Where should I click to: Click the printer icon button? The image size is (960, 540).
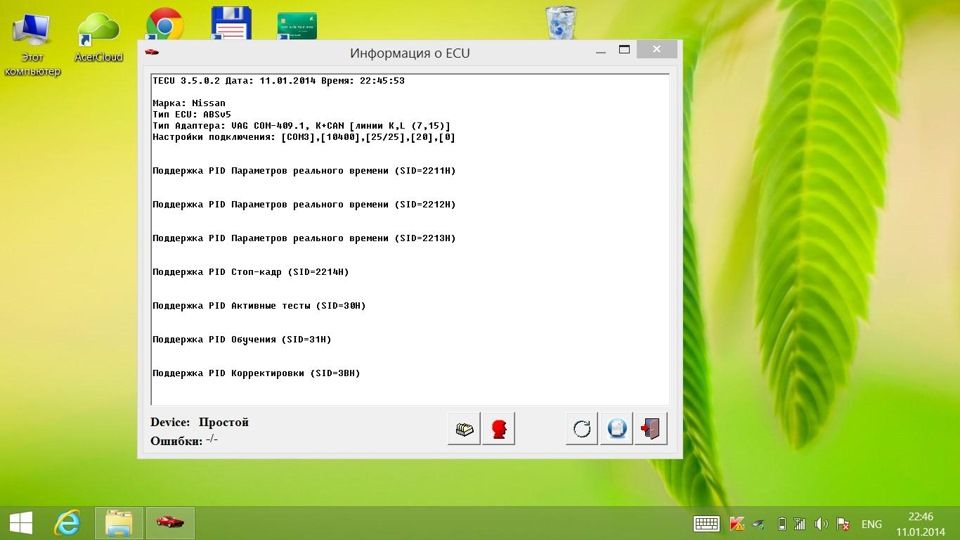point(463,429)
